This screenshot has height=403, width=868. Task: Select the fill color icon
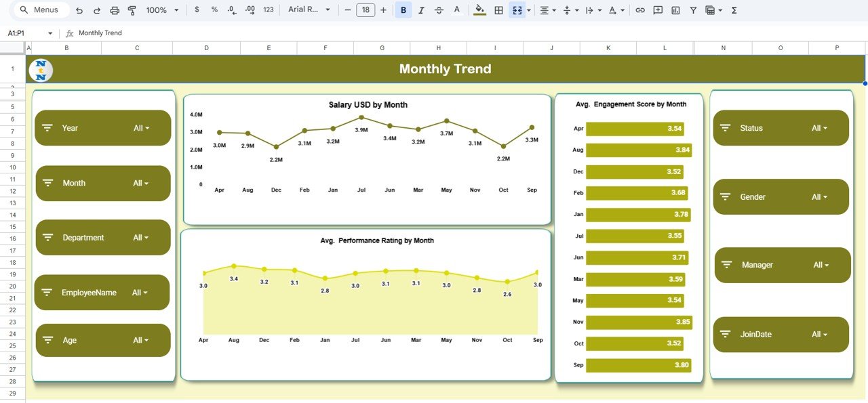pyautogui.click(x=478, y=10)
